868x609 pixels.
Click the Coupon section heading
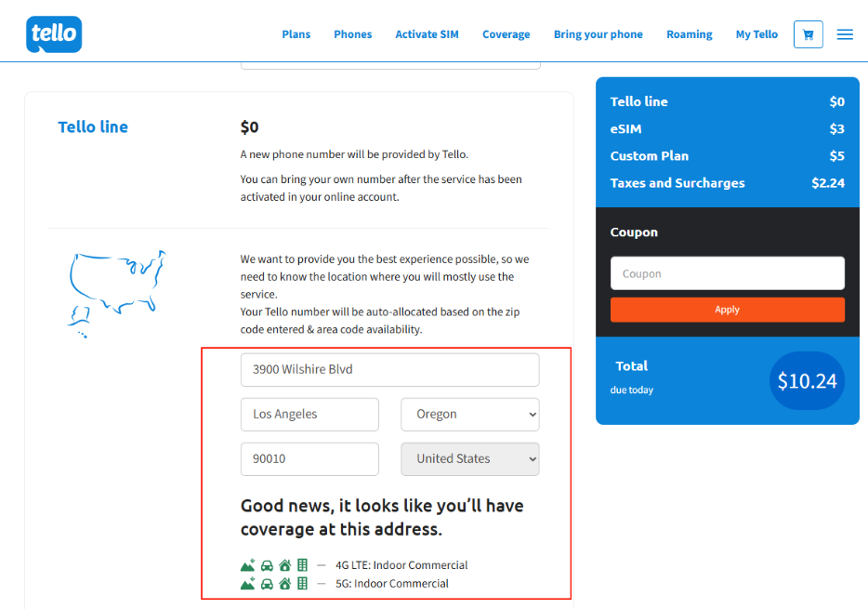[x=634, y=232]
